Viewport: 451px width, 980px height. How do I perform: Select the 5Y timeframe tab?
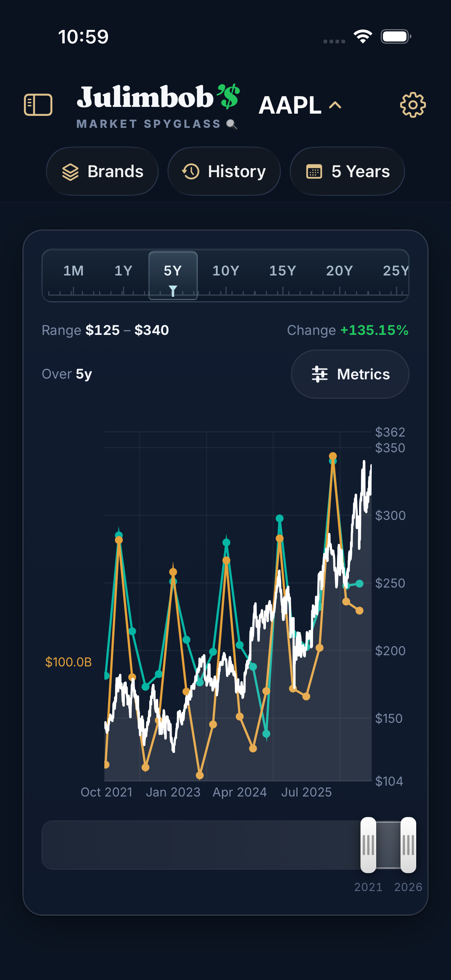173,275
